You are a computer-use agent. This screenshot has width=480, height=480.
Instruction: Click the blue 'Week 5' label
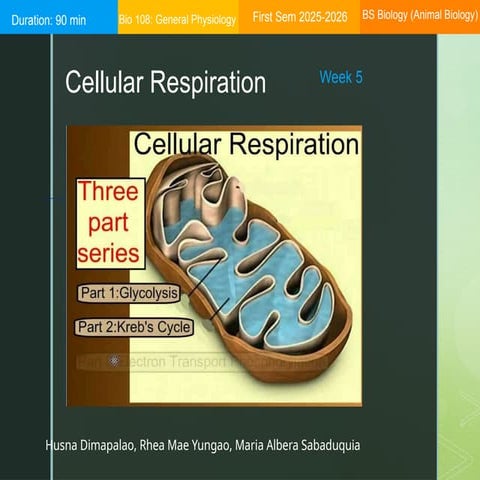coord(341,77)
